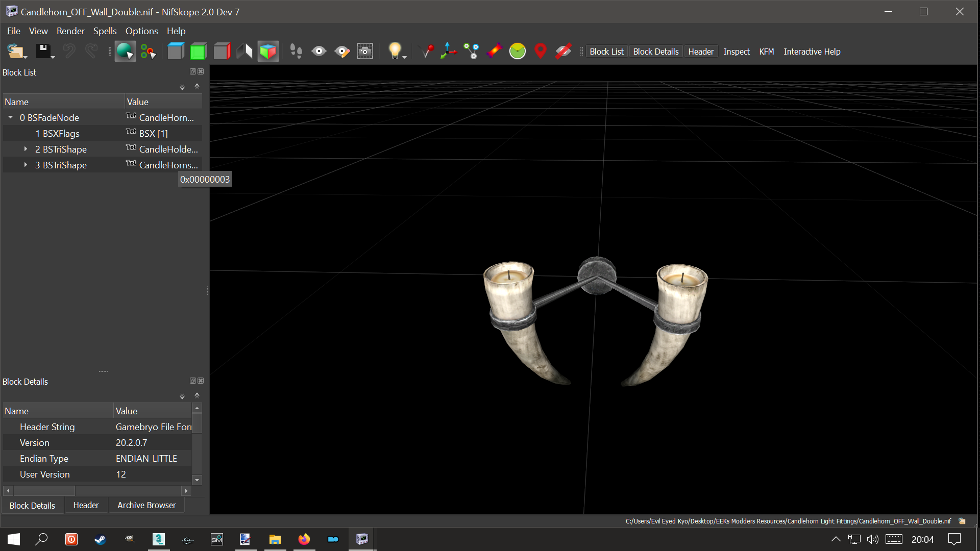The height and width of the screenshot is (551, 980).
Task: Toggle lighting with the light bulb icon
Action: (x=395, y=51)
